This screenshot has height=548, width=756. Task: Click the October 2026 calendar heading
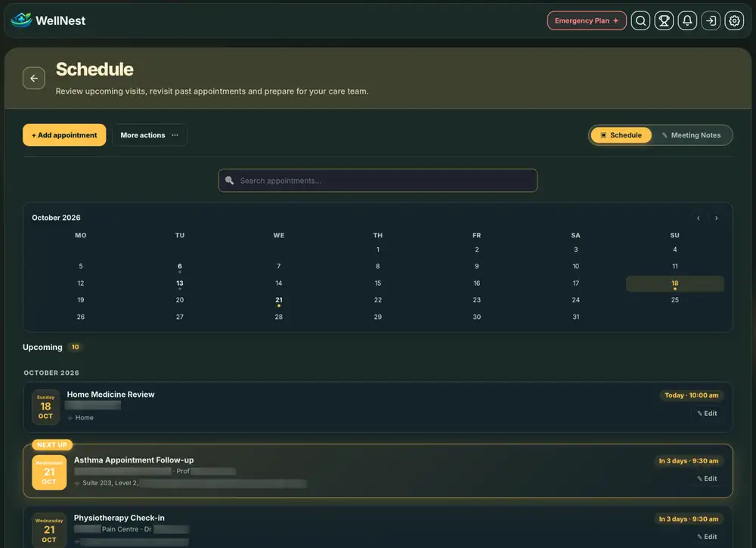57,218
